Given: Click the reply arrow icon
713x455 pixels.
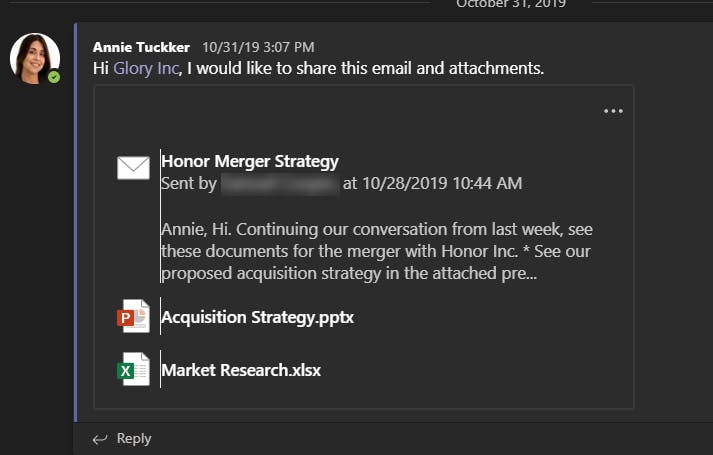Looking at the screenshot, I should [100, 439].
